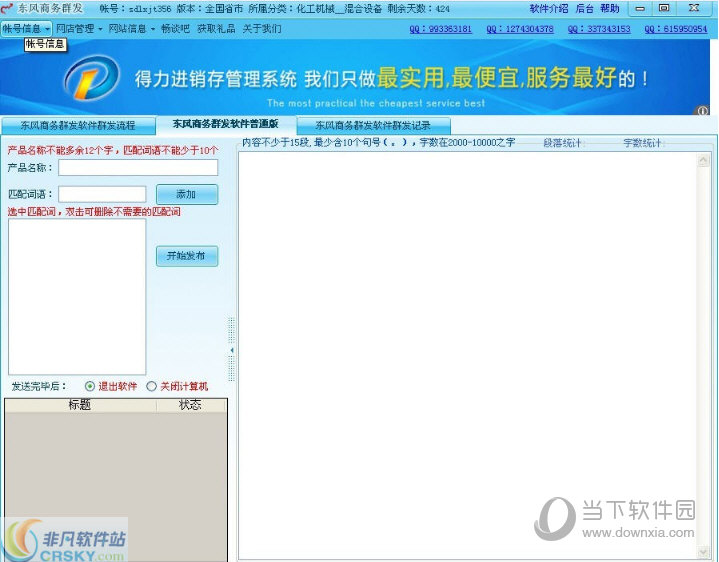The image size is (719, 562).
Task: Click the QQ: 993363181 link
Action: (x=440, y=29)
